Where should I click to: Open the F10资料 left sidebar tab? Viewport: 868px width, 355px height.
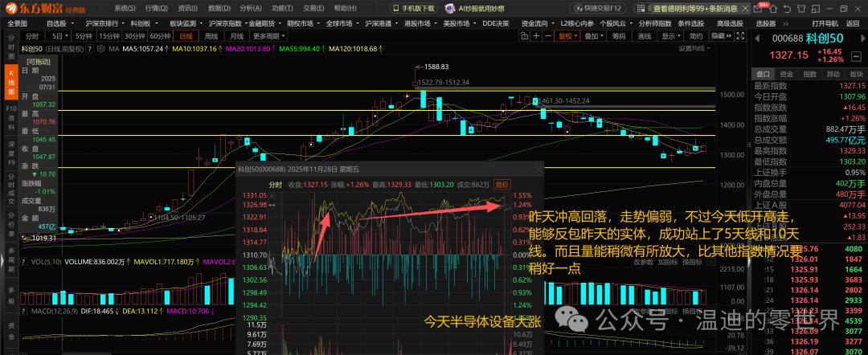(11, 116)
